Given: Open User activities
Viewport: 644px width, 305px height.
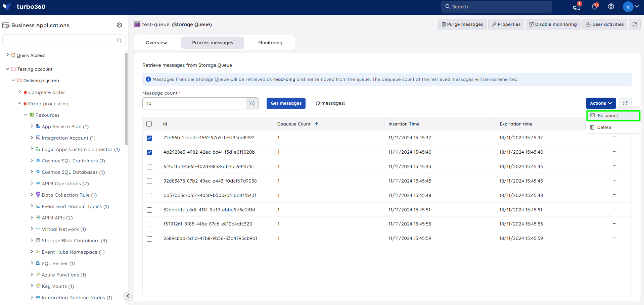Looking at the screenshot, I should pyautogui.click(x=604, y=24).
